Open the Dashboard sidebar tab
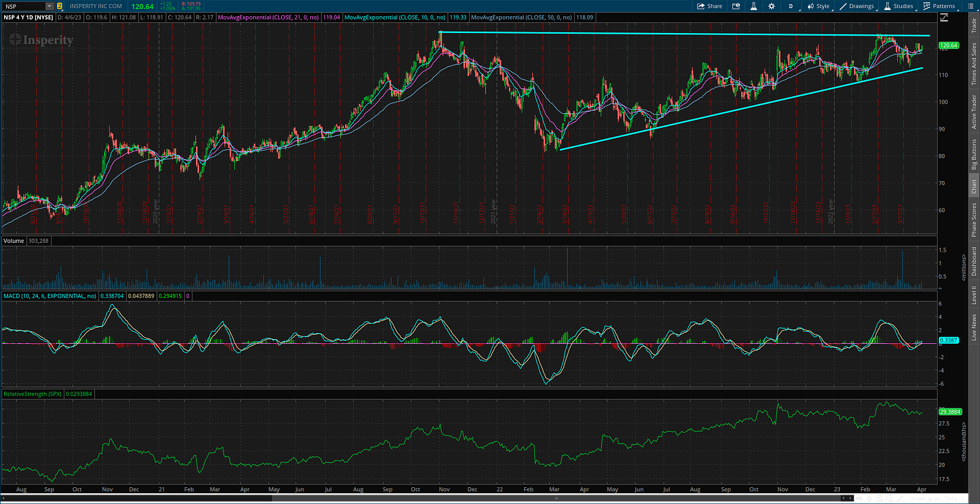 pyautogui.click(x=974, y=261)
